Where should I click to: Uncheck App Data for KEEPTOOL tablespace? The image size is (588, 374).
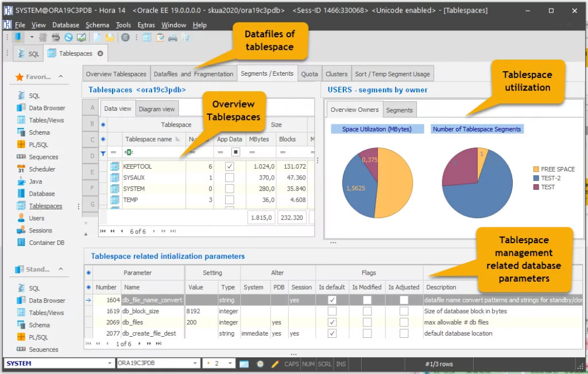click(x=230, y=166)
